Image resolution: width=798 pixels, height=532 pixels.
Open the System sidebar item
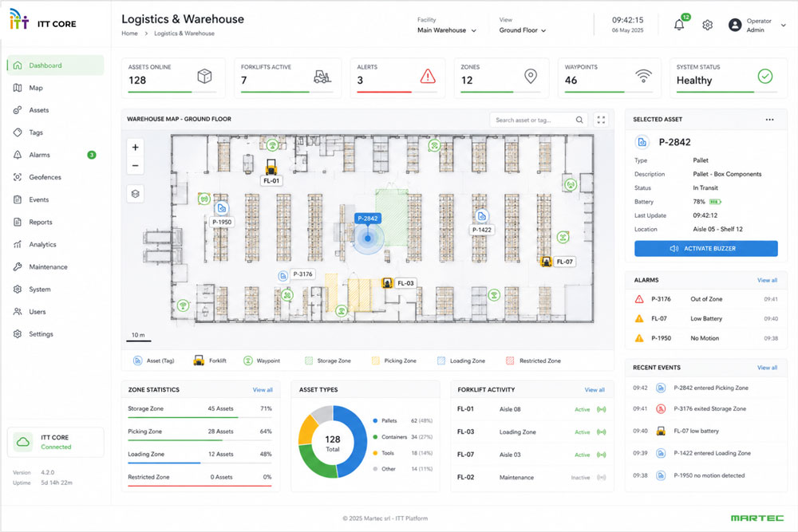coord(56,289)
